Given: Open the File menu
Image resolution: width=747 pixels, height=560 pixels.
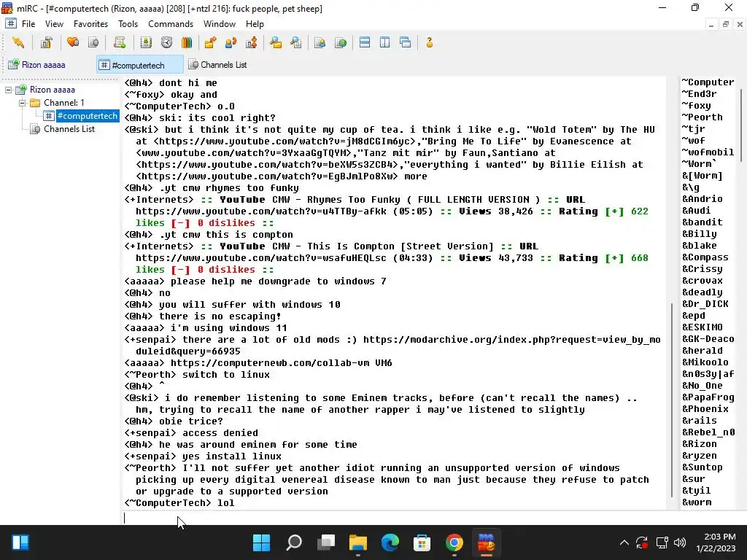Looking at the screenshot, I should coord(28,24).
